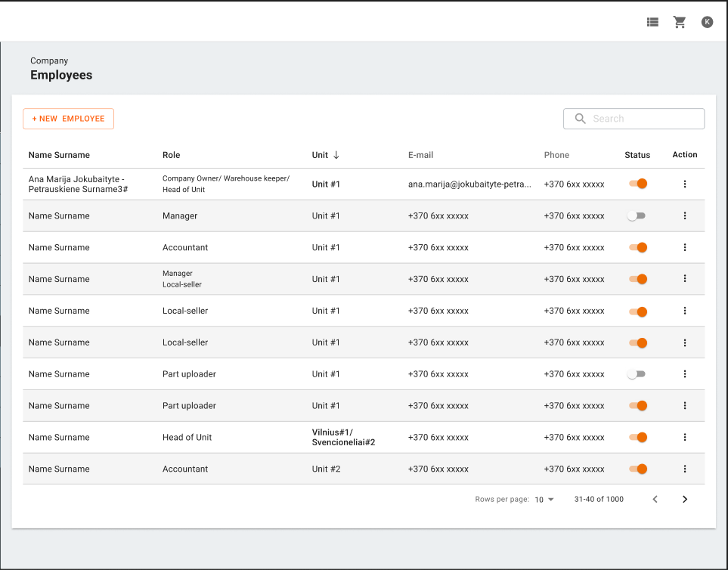Disable status toggle for Ana Marija Jokubaityte
Screen dimensions: 728x570
[637, 184]
